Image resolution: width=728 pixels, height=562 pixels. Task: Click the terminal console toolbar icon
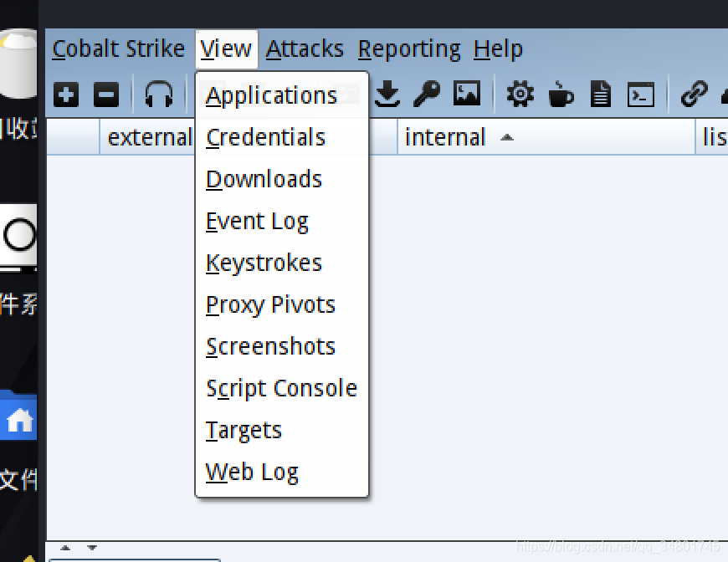point(641,95)
